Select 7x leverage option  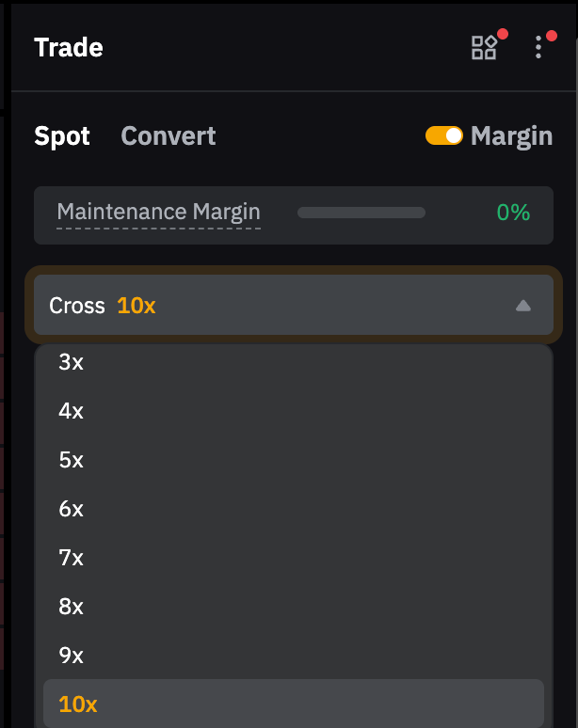pos(72,558)
